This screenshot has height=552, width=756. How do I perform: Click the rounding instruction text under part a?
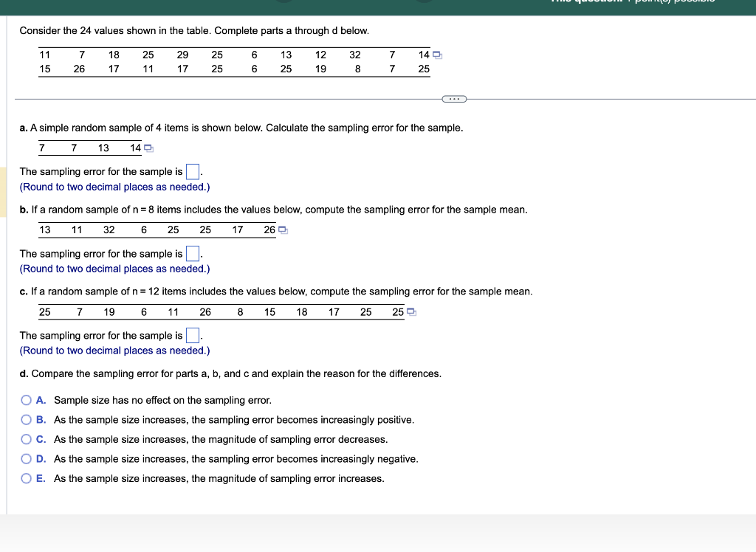(x=114, y=187)
